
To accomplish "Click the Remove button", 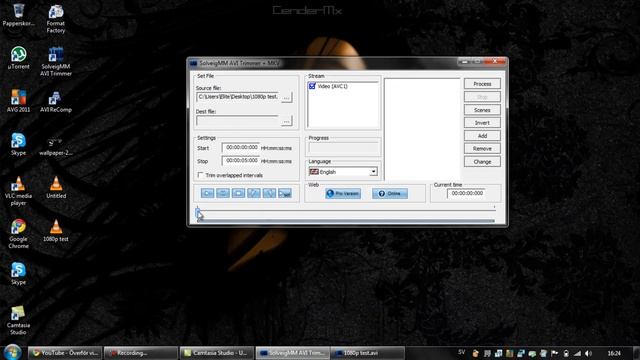I will 482,149.
